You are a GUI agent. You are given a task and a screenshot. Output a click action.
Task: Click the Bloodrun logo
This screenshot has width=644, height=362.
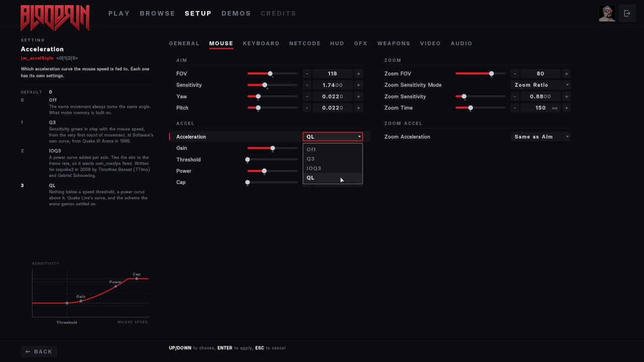[x=55, y=18]
